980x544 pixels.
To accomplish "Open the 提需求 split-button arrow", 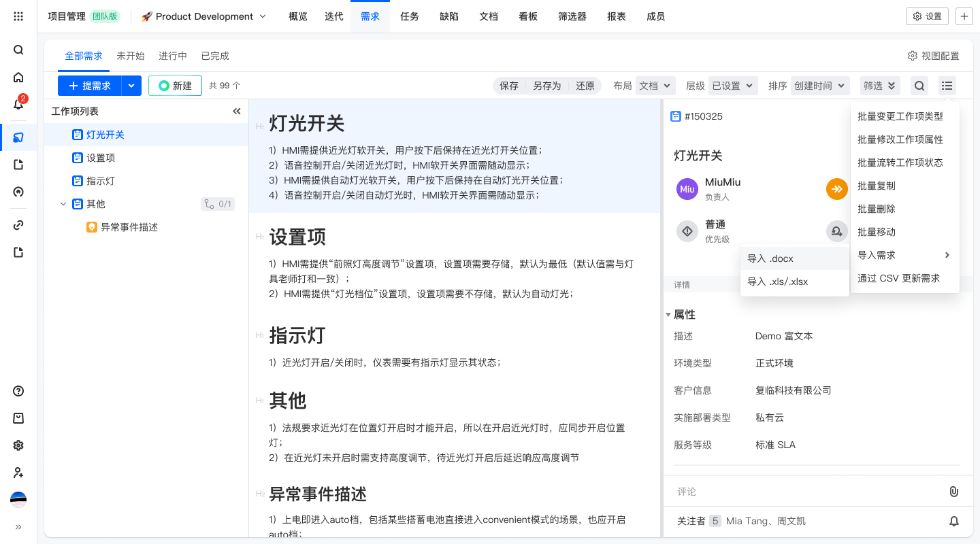I will [x=131, y=86].
